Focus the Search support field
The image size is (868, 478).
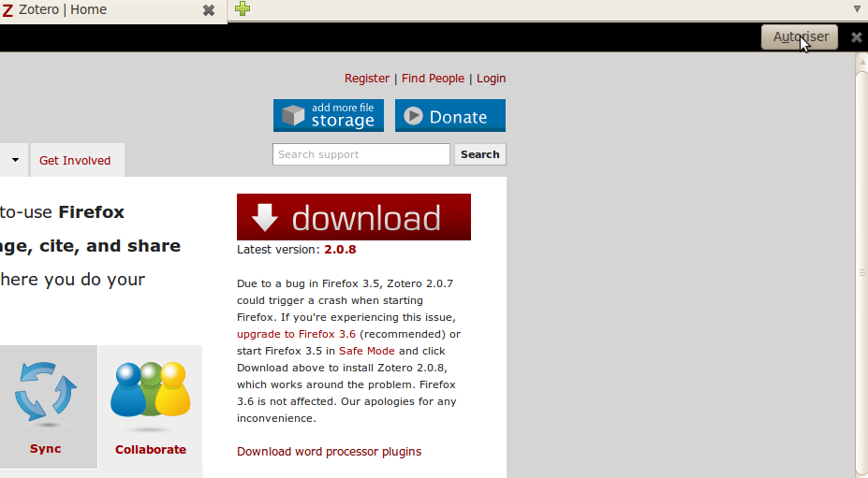[x=360, y=154]
